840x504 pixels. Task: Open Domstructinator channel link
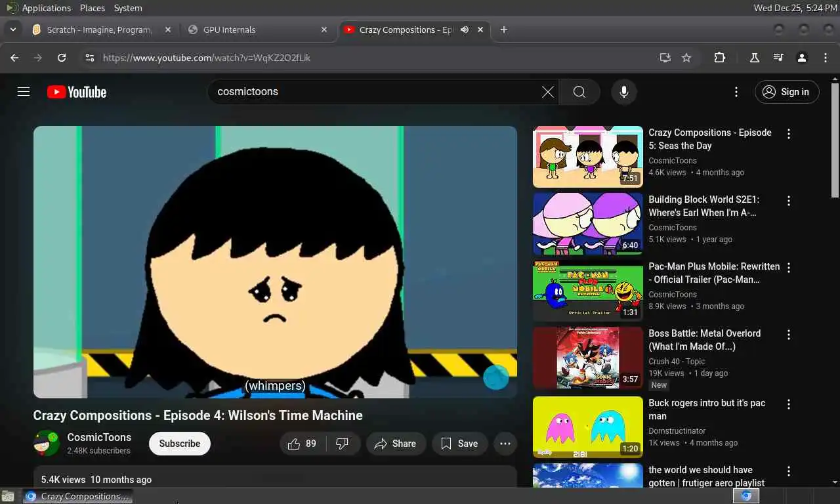coord(677,430)
